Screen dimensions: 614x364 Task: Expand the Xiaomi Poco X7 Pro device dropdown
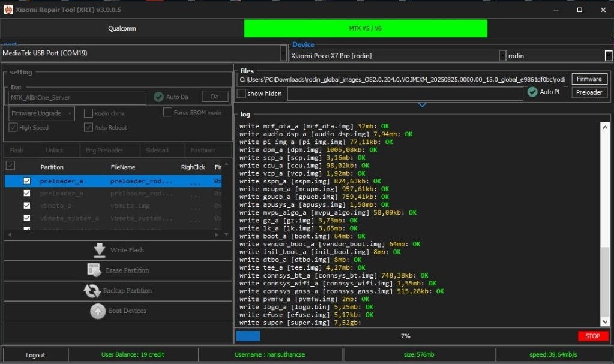502,56
